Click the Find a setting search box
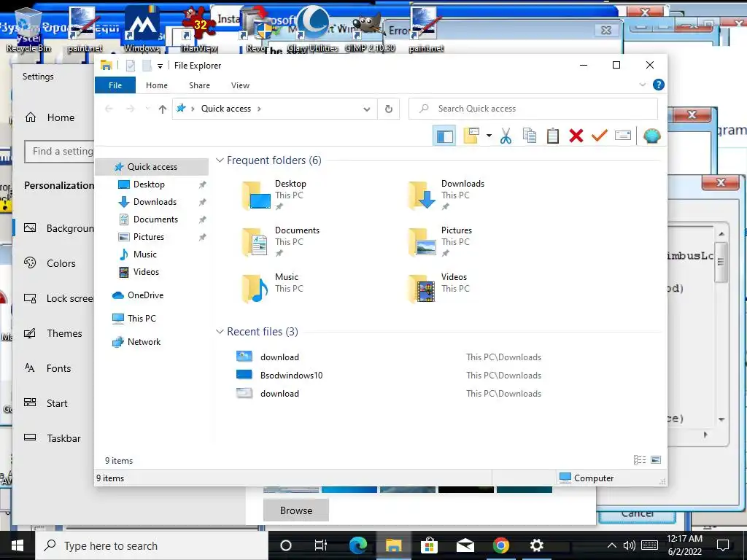Viewport: 747px width, 560px height. [x=60, y=152]
